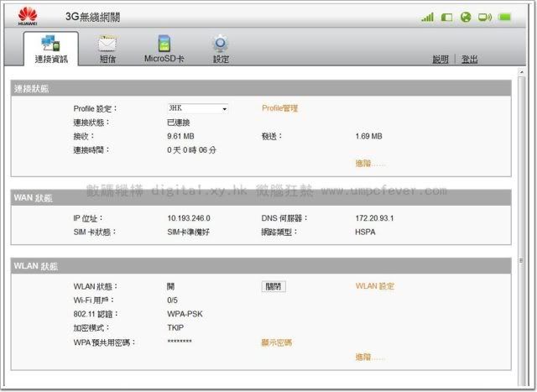Click the MicroSD卡 tab label

coord(164,60)
